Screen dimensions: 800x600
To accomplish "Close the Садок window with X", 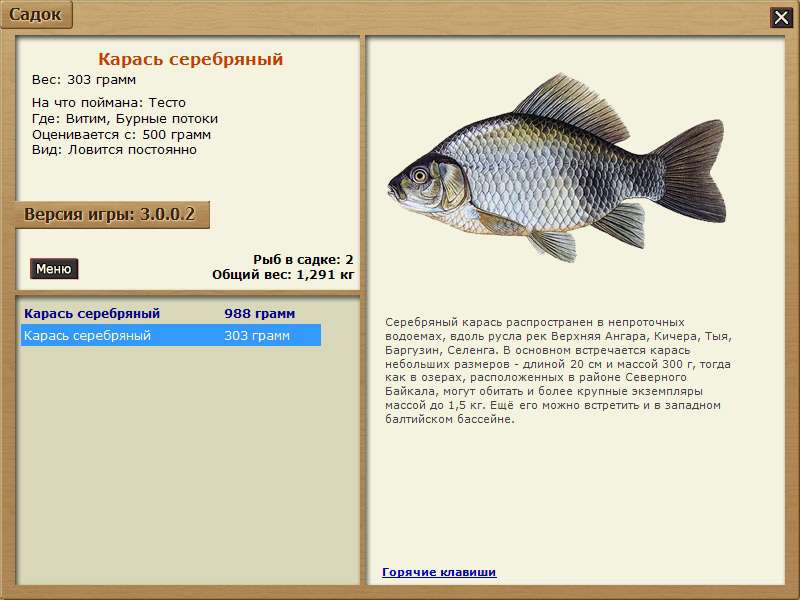I will [x=780, y=17].
